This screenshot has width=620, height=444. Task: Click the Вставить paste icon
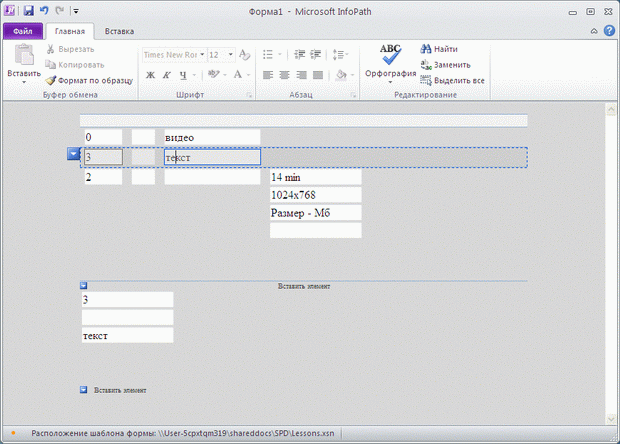[x=23, y=61]
